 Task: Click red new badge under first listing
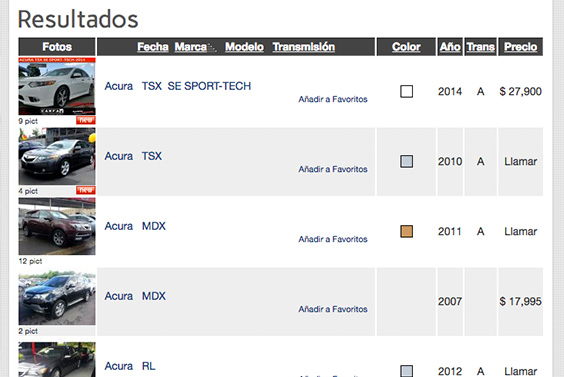(x=86, y=120)
